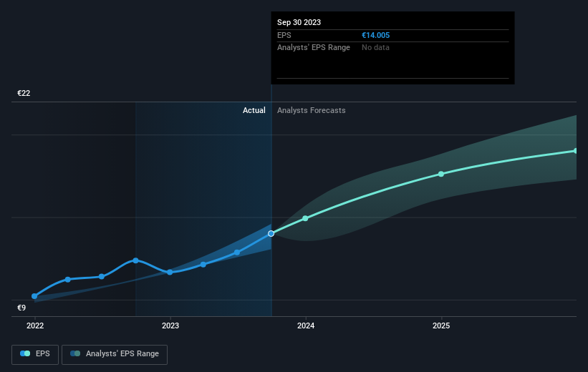The image size is (588, 372).
Task: Click the 'Analysts Forecasts' label
Action: (x=312, y=110)
